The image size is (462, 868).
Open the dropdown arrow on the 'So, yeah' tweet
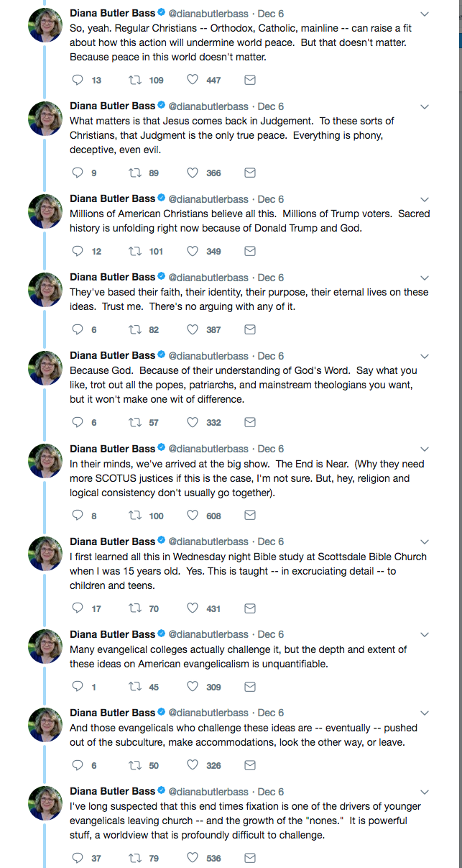click(x=425, y=14)
